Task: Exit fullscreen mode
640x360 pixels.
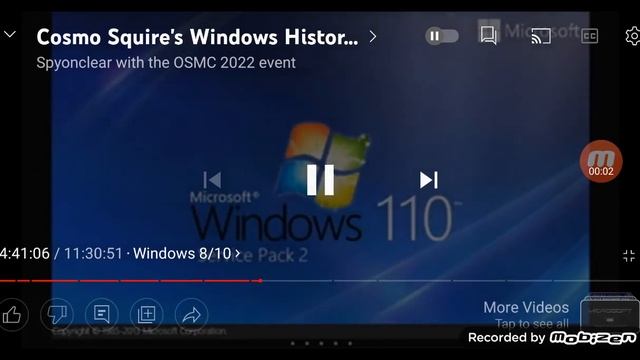Action: [x=629, y=256]
